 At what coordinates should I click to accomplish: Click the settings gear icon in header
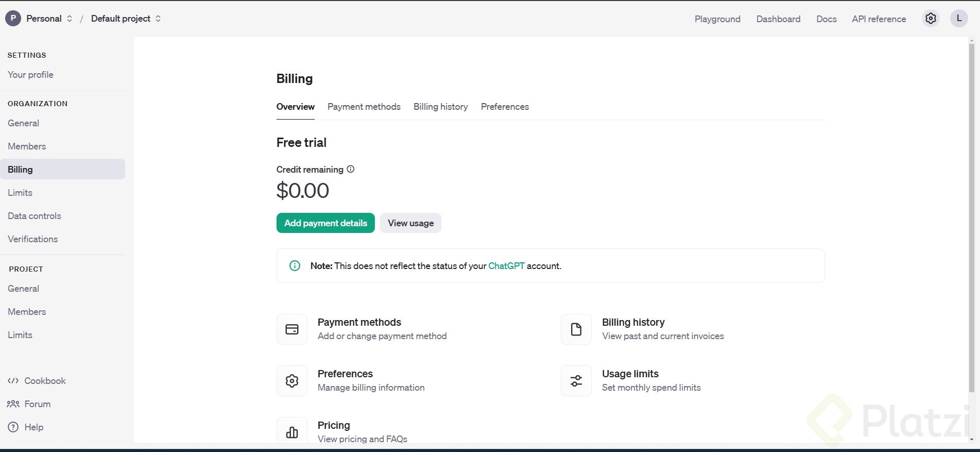[931, 19]
